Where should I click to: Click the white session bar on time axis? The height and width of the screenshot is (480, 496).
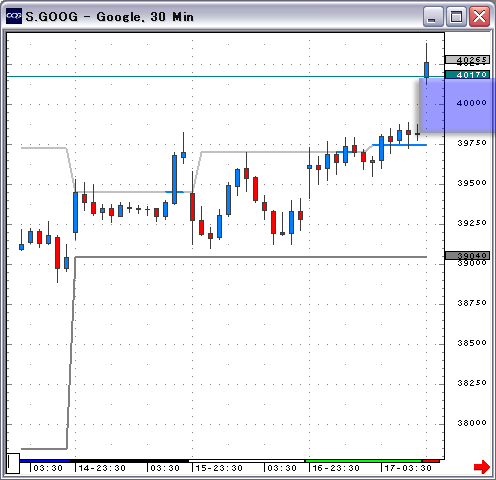[247, 461]
